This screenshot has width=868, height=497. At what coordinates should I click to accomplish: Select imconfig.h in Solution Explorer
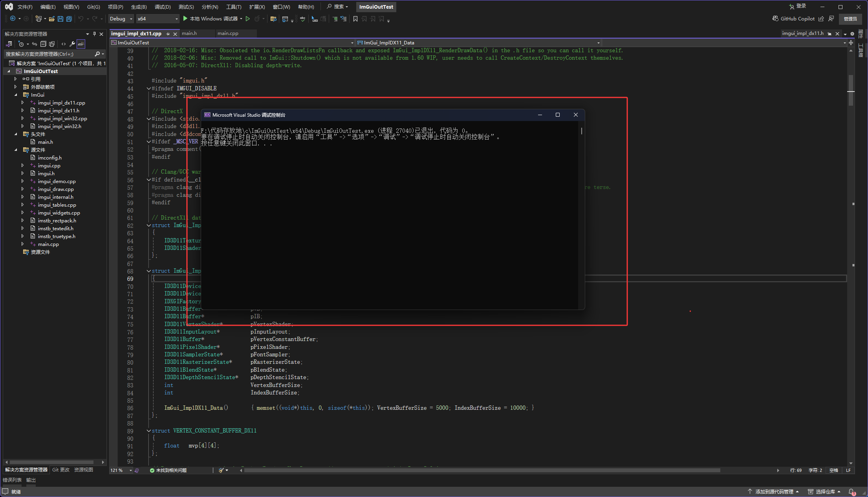pos(50,158)
